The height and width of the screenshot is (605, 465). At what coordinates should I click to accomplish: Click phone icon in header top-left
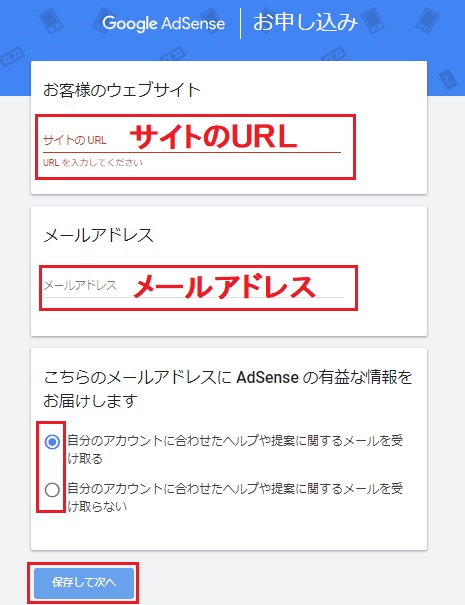(51, 20)
